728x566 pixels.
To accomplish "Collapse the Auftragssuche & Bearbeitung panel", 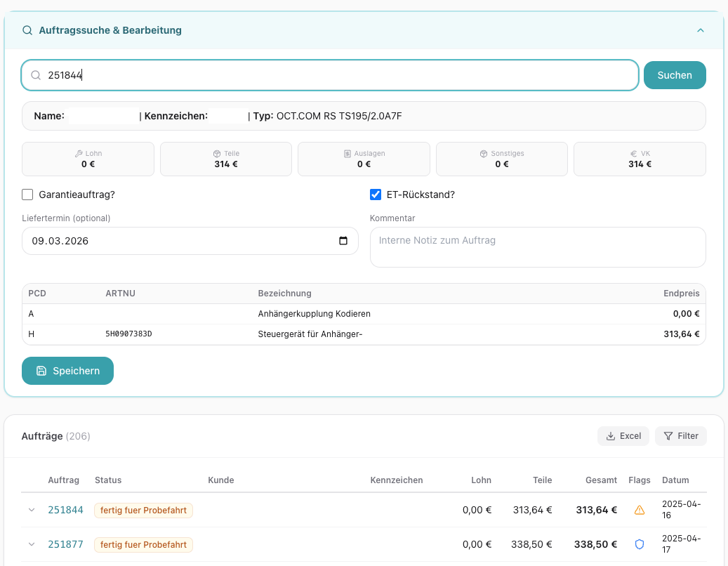I will point(700,31).
